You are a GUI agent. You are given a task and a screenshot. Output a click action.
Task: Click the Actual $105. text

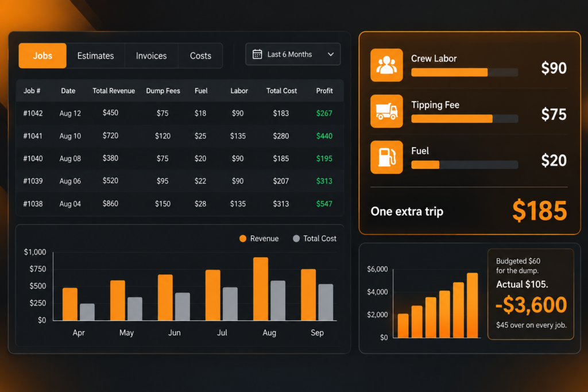(x=522, y=285)
